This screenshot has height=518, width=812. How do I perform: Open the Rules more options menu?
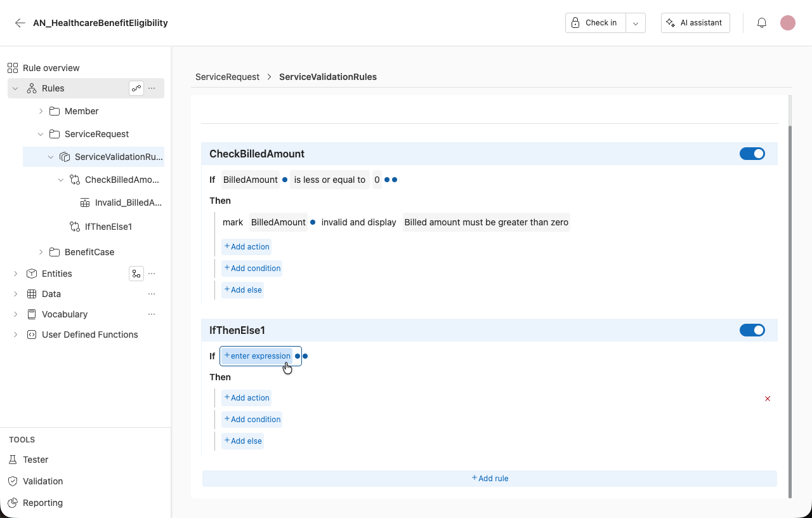[x=152, y=88]
